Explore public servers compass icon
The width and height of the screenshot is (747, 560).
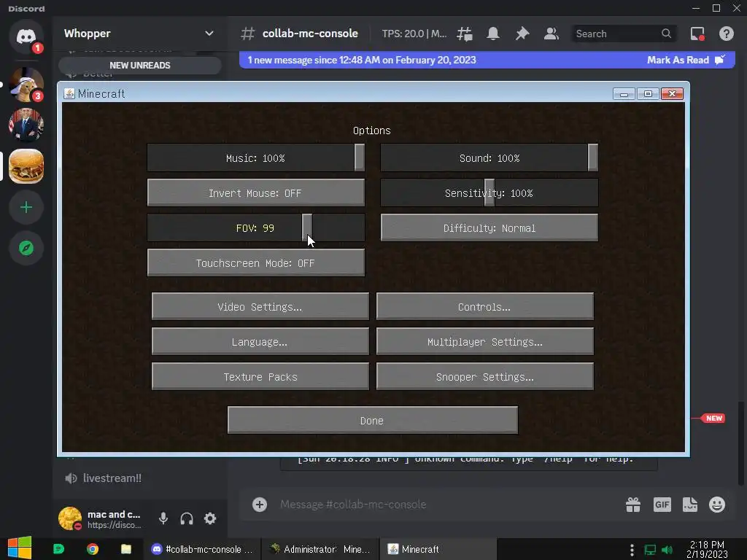[26, 248]
